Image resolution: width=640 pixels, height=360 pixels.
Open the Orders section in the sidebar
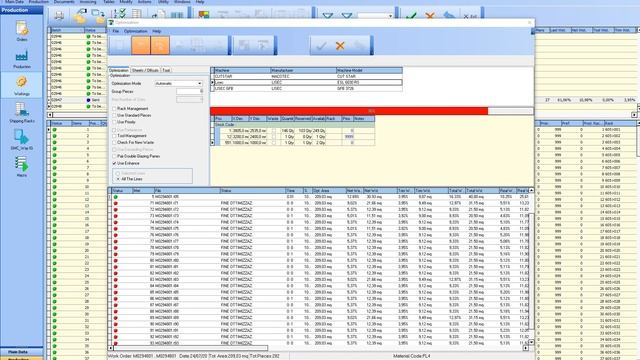click(x=22, y=31)
